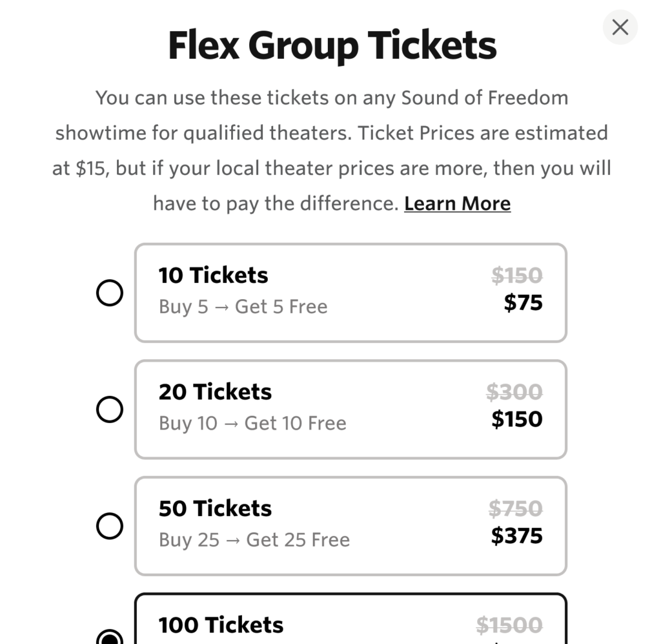Click the crossed-out $1500 price
The width and height of the screenshot is (661, 644).
click(509, 625)
